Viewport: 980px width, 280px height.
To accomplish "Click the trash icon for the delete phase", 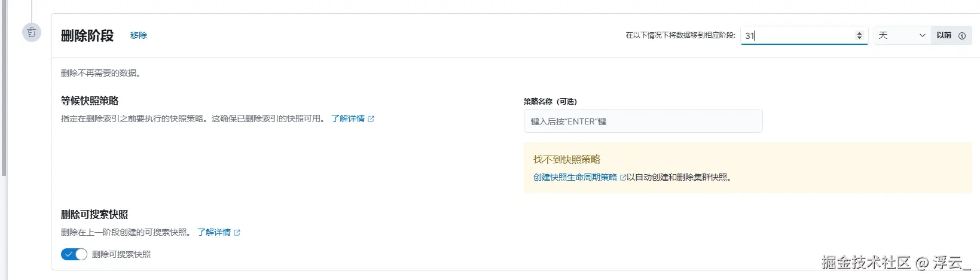I will pyautogui.click(x=32, y=32).
